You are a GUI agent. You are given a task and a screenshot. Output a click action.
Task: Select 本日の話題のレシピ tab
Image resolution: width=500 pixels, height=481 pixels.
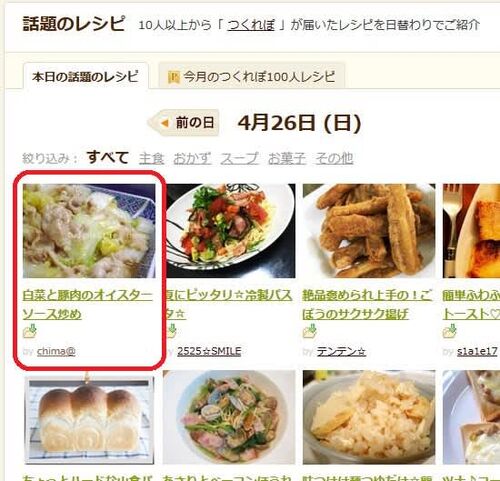[x=85, y=77]
